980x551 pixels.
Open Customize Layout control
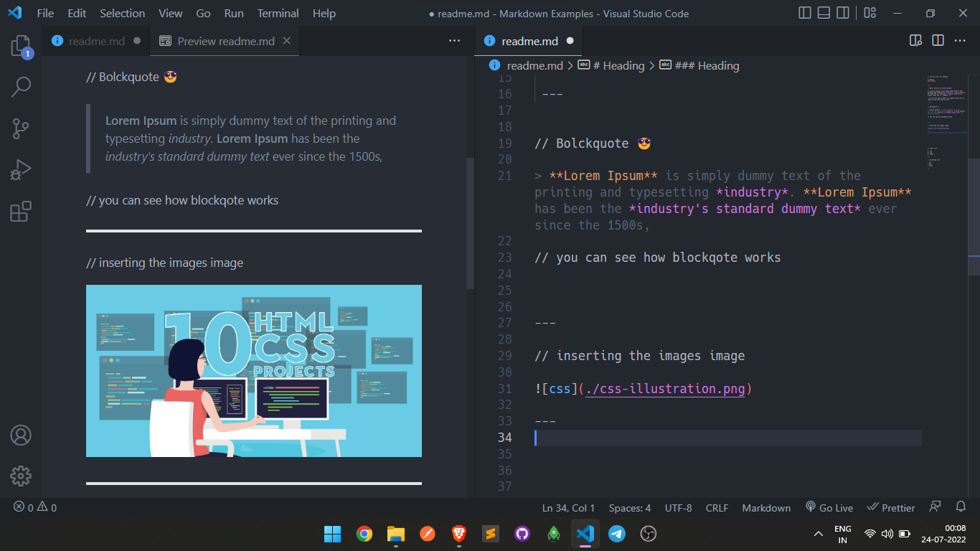click(x=870, y=13)
